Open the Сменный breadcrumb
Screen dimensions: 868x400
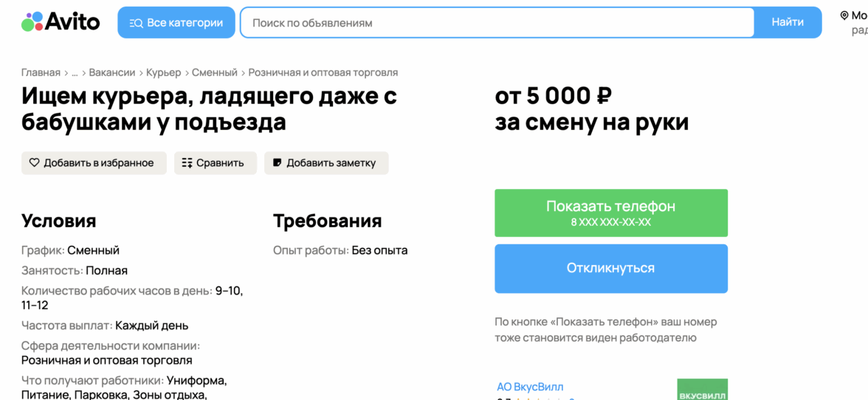[214, 72]
